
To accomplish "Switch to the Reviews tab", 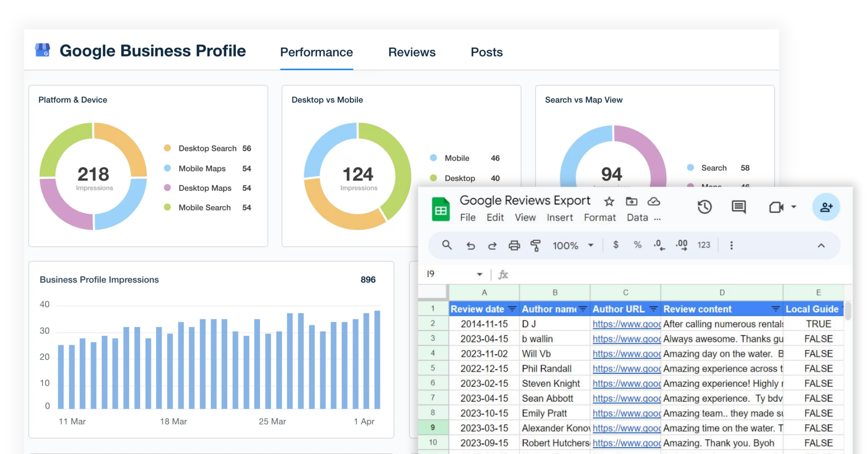I will coord(412,52).
